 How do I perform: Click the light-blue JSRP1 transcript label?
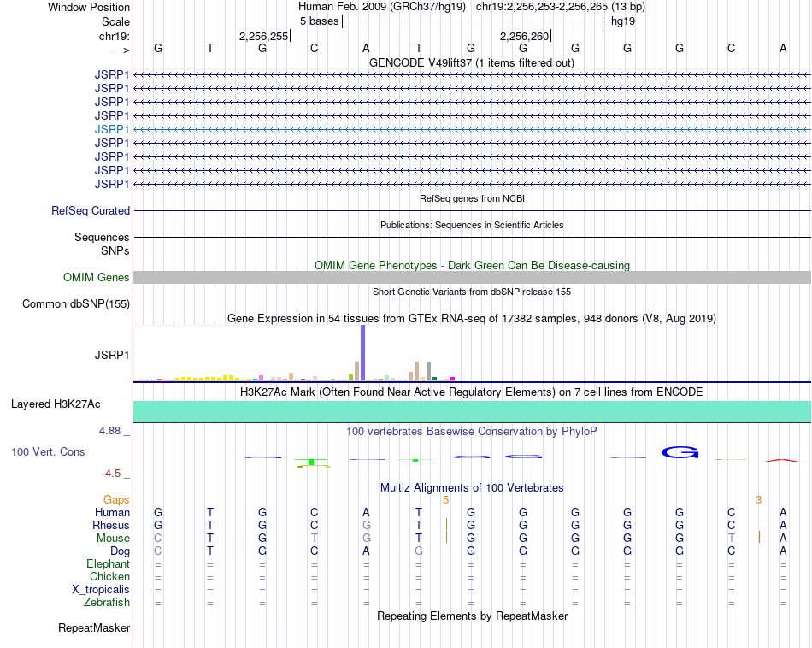click(112, 129)
